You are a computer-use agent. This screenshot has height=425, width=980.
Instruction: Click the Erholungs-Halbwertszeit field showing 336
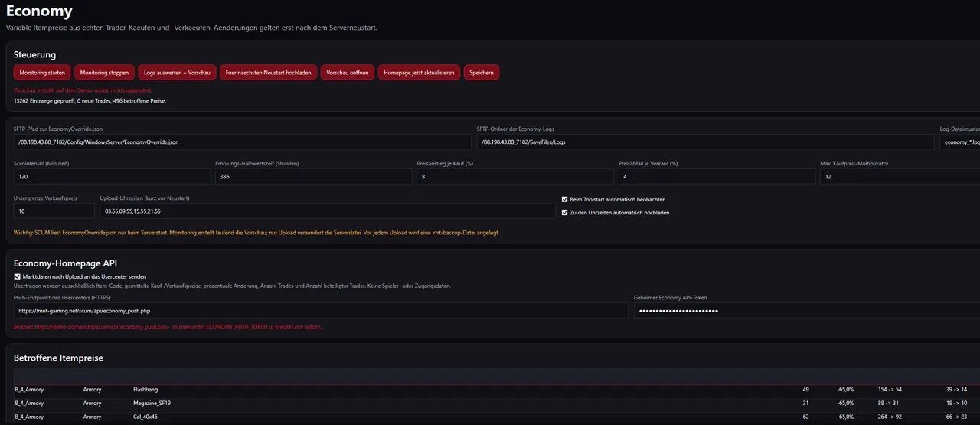coord(314,176)
